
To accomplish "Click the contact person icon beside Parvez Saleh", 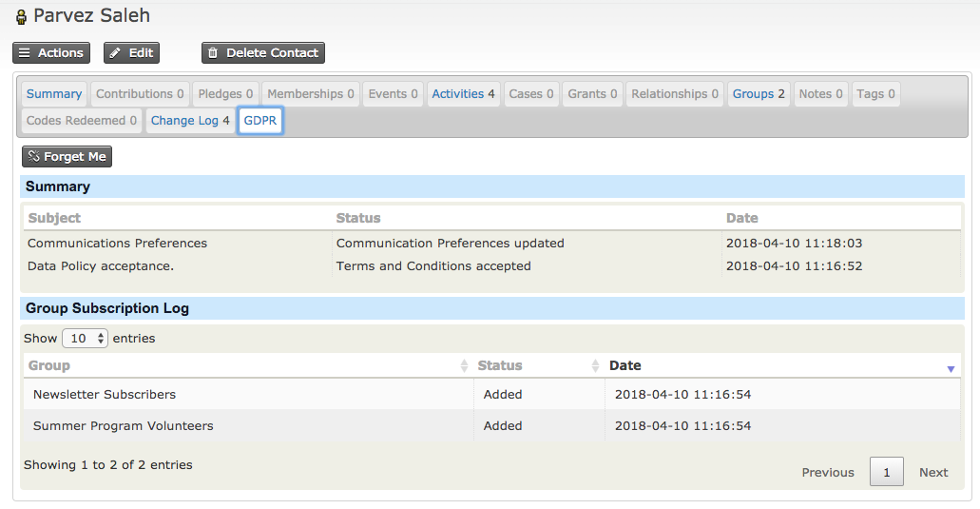I will pyautogui.click(x=21, y=17).
